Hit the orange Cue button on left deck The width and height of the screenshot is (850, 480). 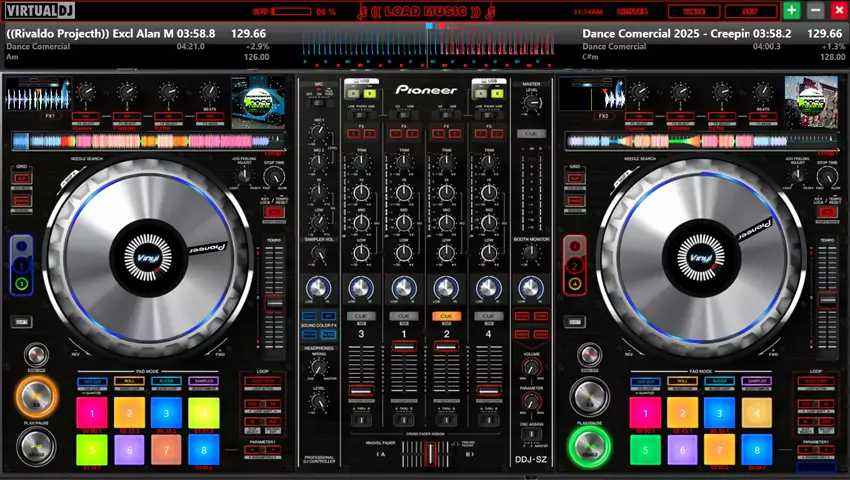pyautogui.click(x=36, y=397)
